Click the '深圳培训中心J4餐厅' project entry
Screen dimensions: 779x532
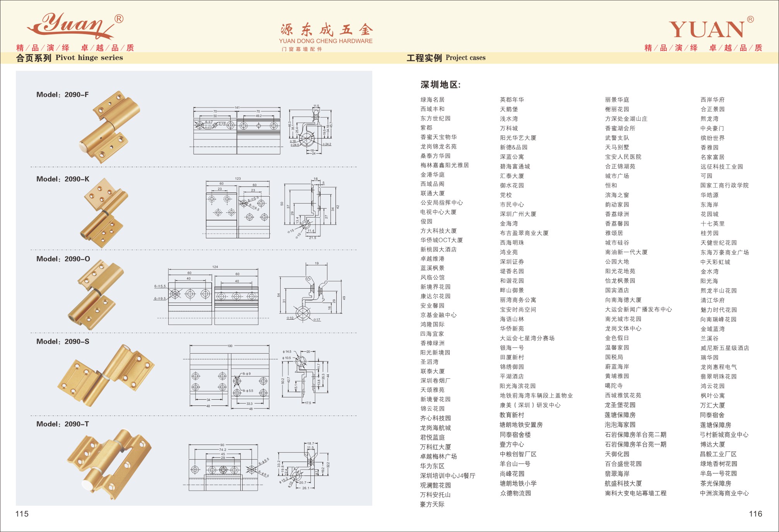point(448,476)
